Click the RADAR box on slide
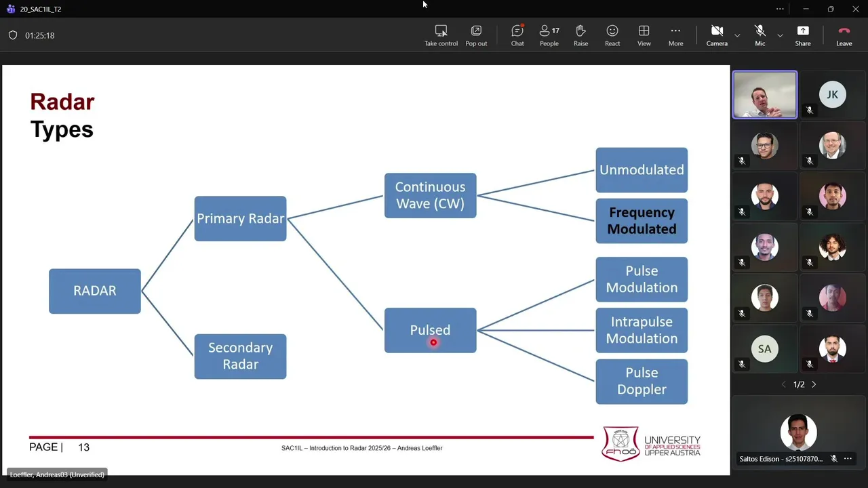 (95, 291)
